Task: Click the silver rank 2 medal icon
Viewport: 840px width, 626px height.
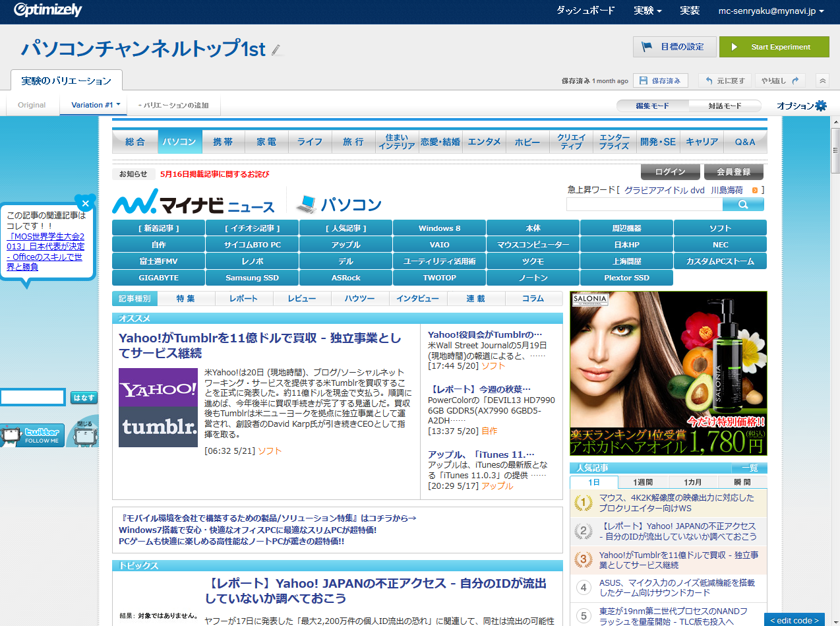Action: pos(584,532)
